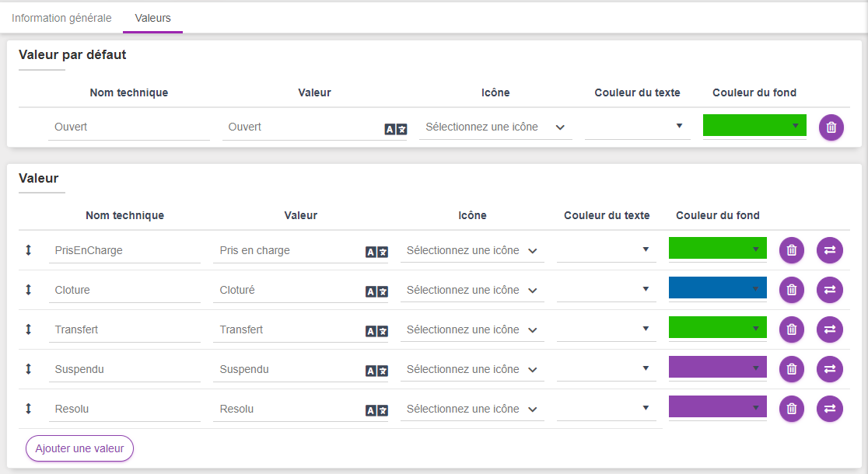Click swap arrows button on Resolu row

[829, 409]
